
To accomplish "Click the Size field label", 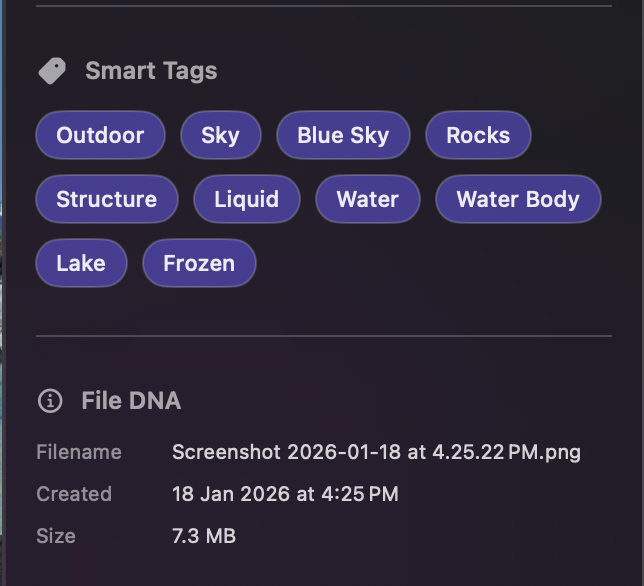I will pyautogui.click(x=56, y=536).
